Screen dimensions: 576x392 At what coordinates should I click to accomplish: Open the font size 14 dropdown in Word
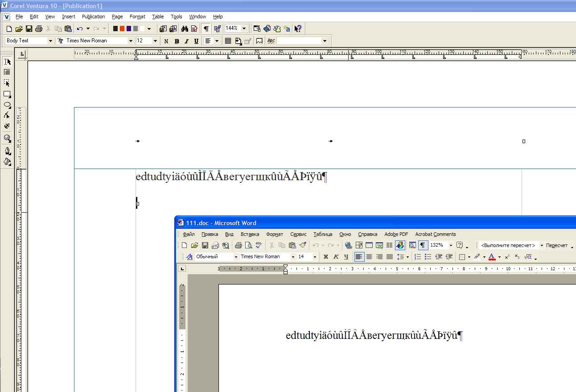pyautogui.click(x=315, y=257)
